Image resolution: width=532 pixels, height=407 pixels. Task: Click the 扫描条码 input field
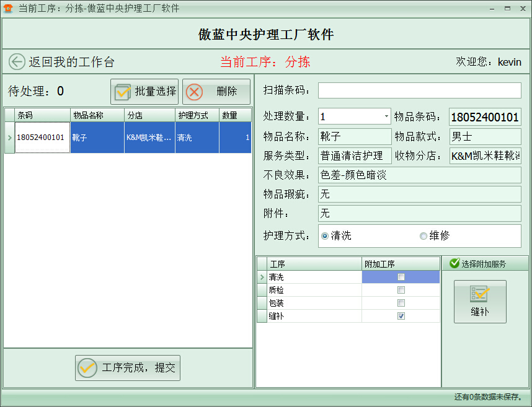(419, 90)
